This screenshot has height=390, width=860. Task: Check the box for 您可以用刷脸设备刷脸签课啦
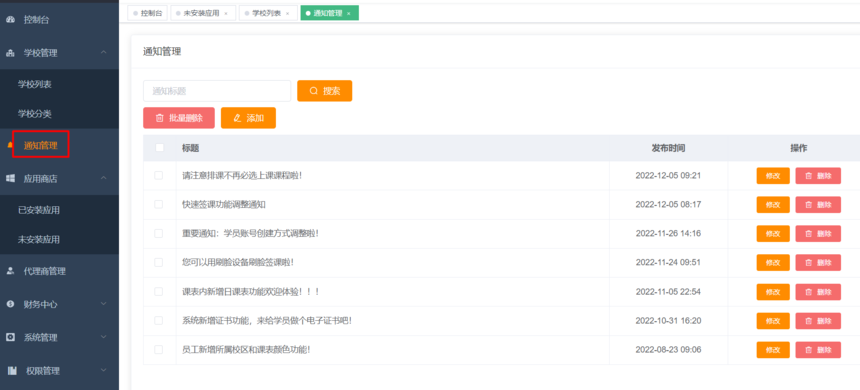(159, 262)
